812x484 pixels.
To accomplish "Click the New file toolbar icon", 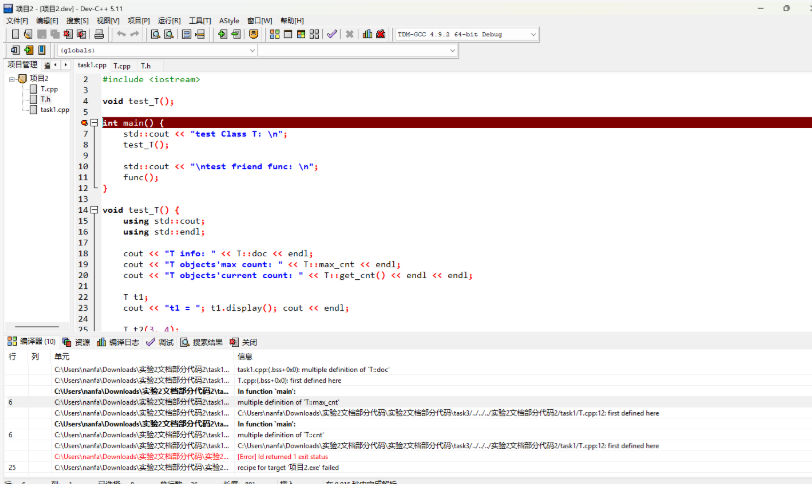I will tap(15, 34).
